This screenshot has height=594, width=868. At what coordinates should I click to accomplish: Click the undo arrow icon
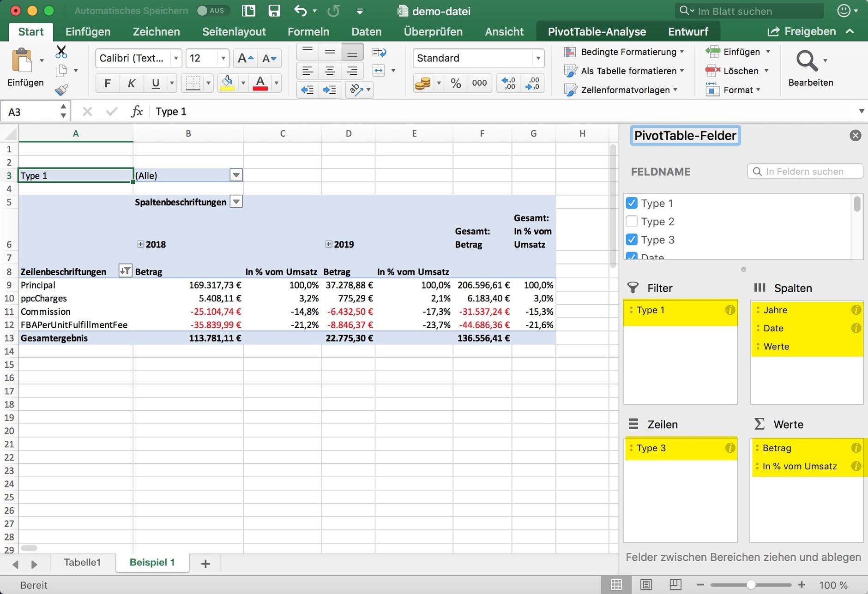pyautogui.click(x=300, y=11)
